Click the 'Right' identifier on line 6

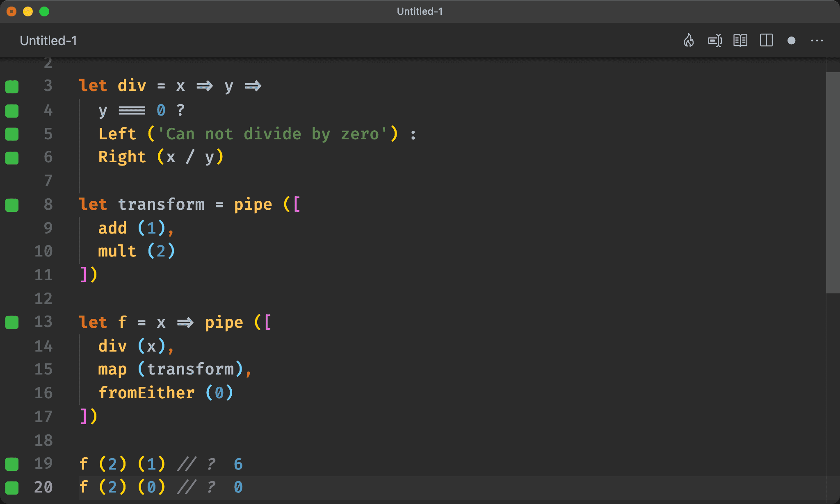(x=122, y=157)
